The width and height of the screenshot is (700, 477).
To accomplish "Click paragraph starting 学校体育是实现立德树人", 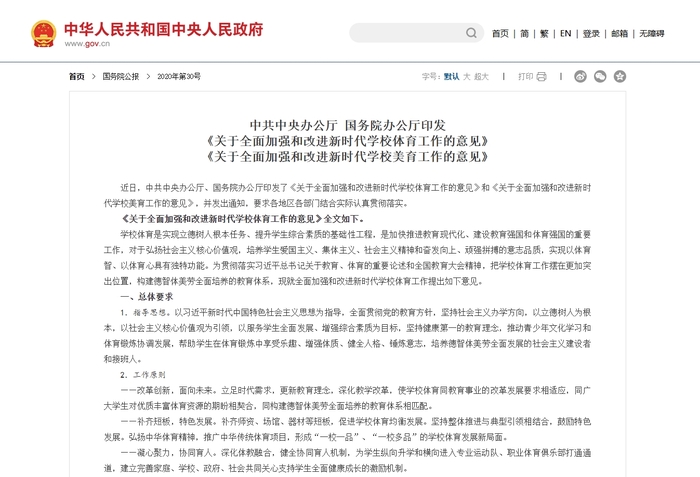I will [347, 258].
